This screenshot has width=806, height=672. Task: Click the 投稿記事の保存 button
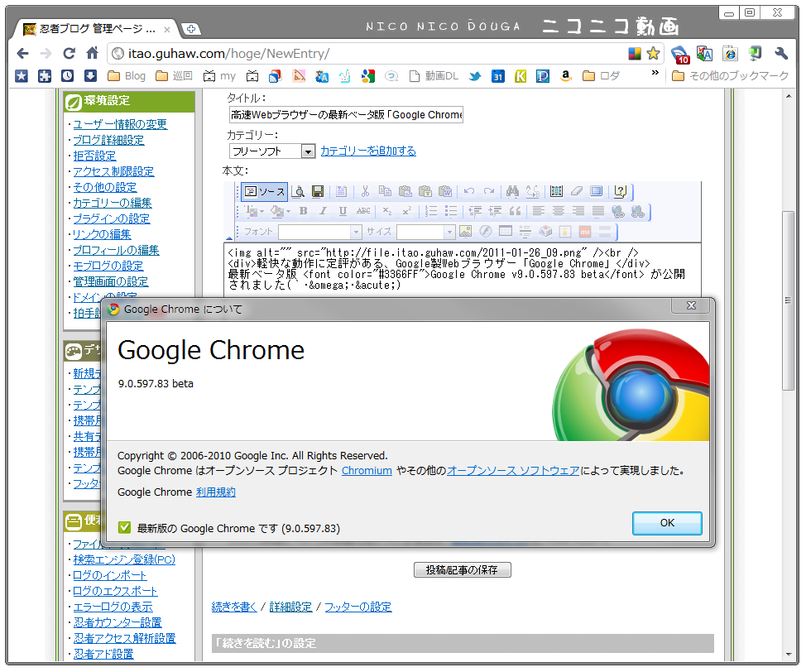[462, 569]
